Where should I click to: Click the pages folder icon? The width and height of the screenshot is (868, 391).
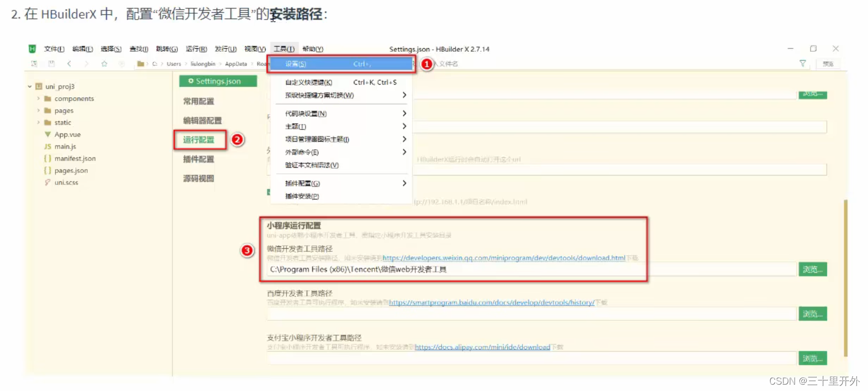pyautogui.click(x=48, y=110)
